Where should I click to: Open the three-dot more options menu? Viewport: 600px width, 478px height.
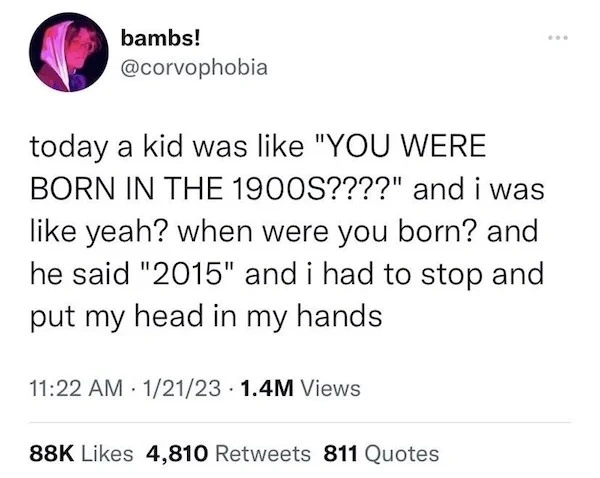pos(558,38)
